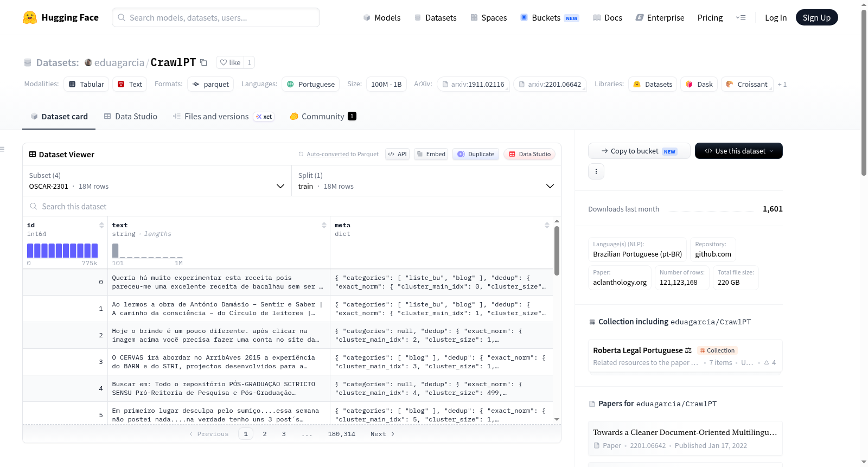Go to the Next page
Screen dimensions: 868x467
(382, 434)
